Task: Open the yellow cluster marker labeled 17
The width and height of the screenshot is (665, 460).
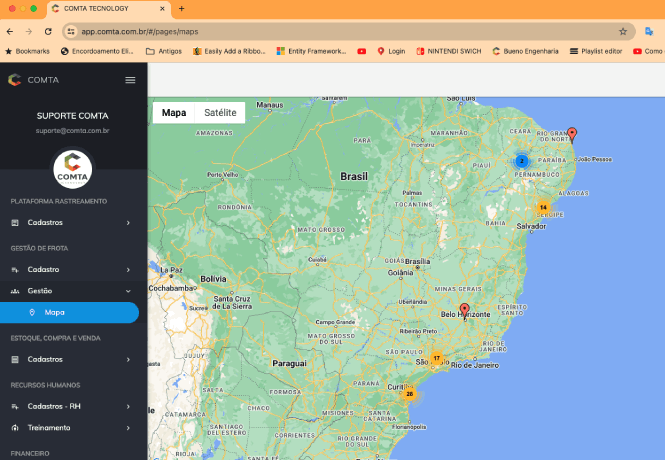Action: point(436,358)
